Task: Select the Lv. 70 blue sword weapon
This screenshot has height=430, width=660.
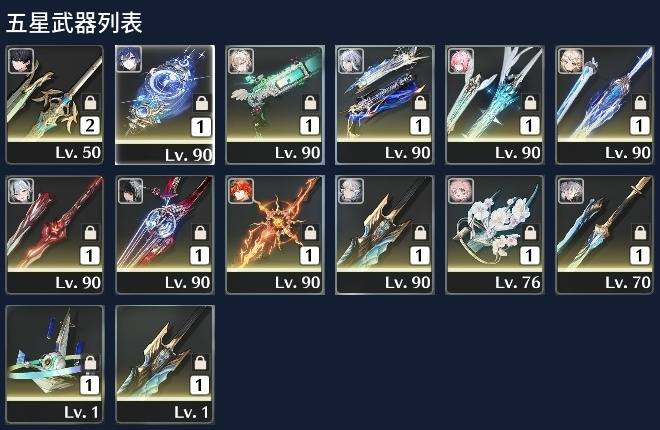Action: (604, 235)
